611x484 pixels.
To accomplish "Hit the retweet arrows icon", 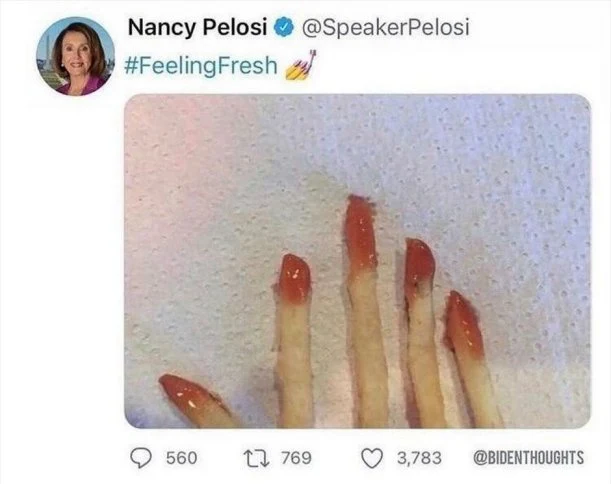I will (x=256, y=458).
